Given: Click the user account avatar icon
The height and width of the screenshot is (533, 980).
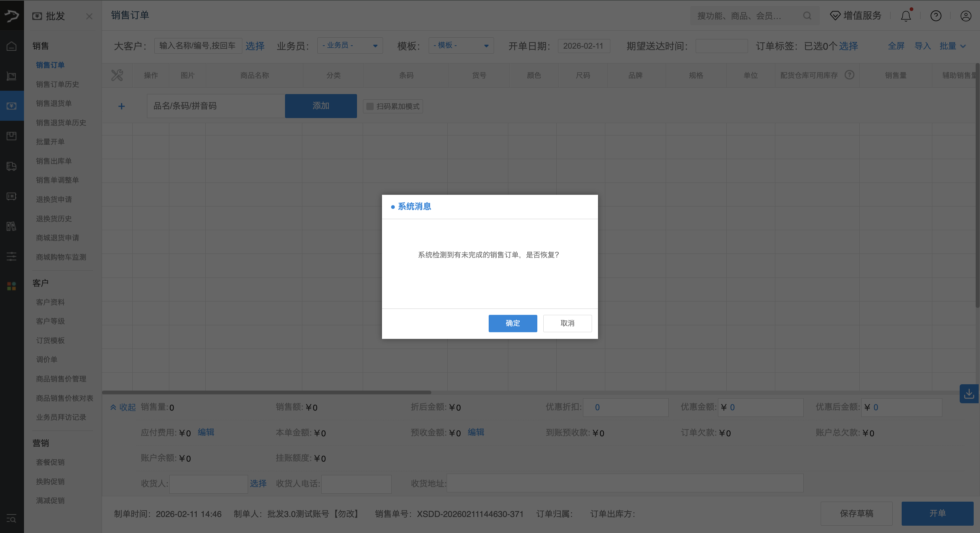Looking at the screenshot, I should (x=966, y=16).
